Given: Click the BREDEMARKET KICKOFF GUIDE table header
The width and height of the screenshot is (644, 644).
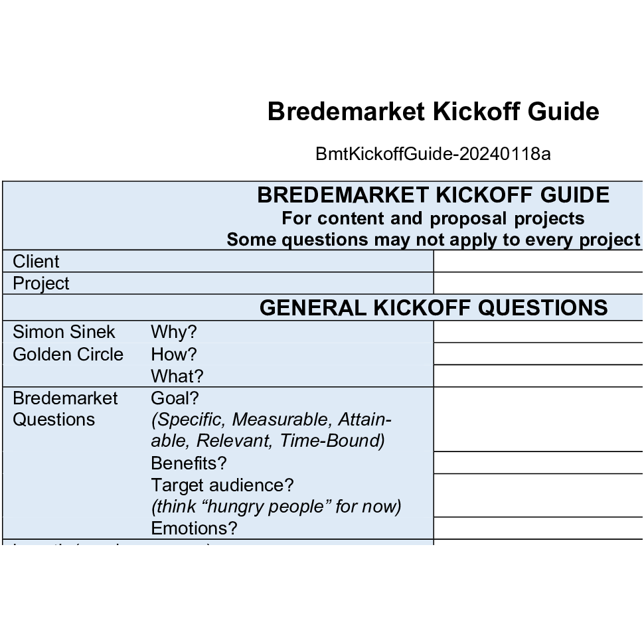Looking at the screenshot, I should [433, 195].
